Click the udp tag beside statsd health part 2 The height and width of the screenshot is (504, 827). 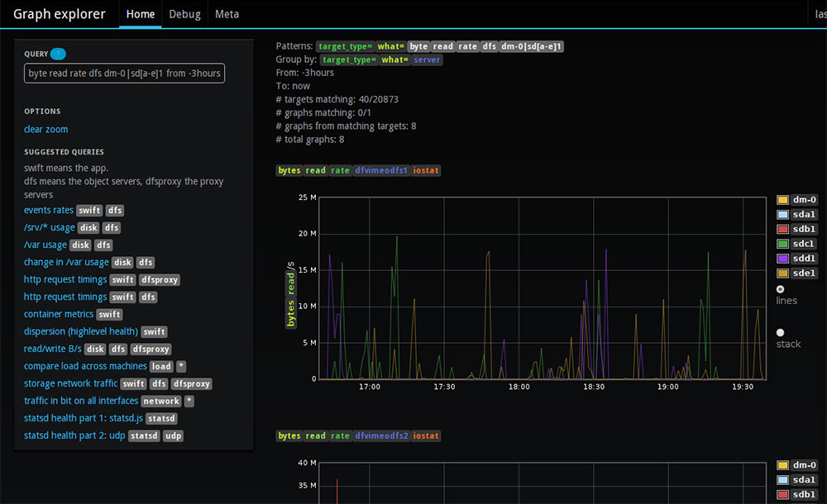coord(173,436)
